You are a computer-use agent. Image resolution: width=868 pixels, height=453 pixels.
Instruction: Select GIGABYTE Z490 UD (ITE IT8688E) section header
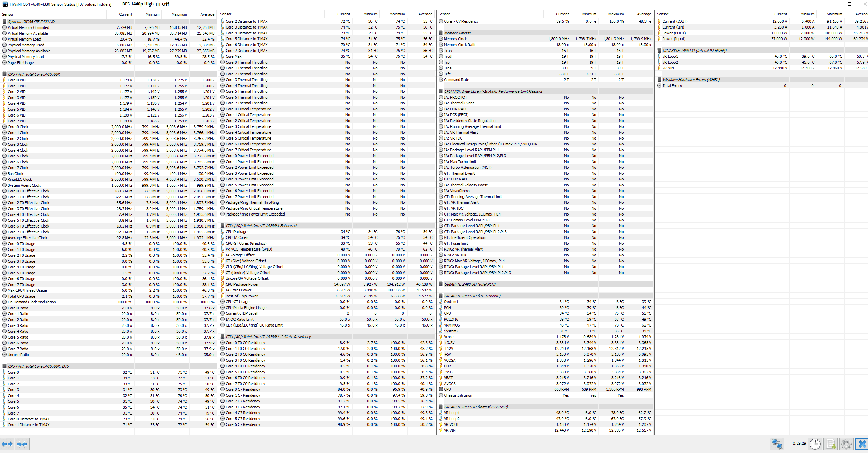pos(545,296)
